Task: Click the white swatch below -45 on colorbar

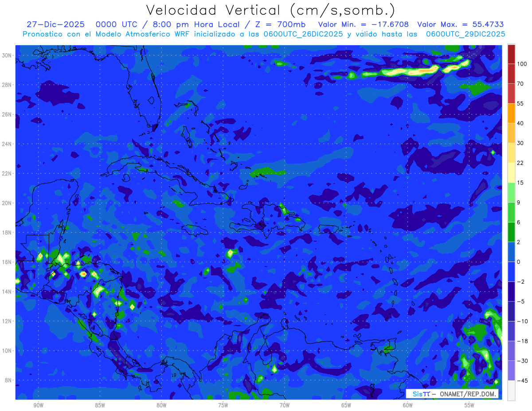Action: click(x=511, y=390)
